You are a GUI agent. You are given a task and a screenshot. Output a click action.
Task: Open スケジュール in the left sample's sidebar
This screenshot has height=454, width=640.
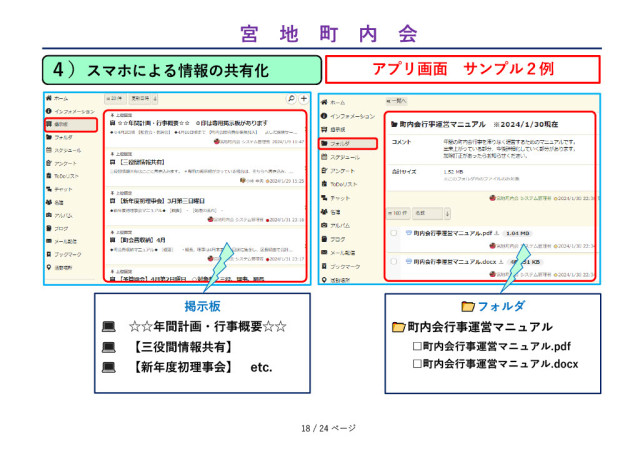pyautogui.click(x=68, y=149)
